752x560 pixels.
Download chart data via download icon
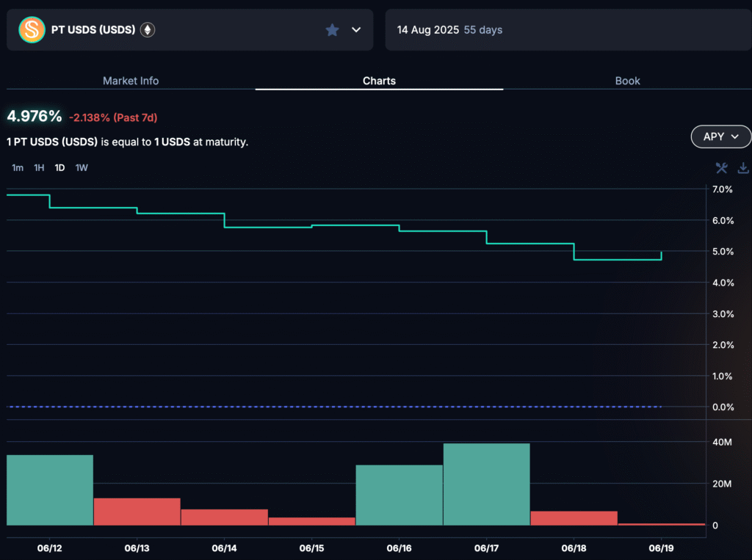pyautogui.click(x=743, y=168)
